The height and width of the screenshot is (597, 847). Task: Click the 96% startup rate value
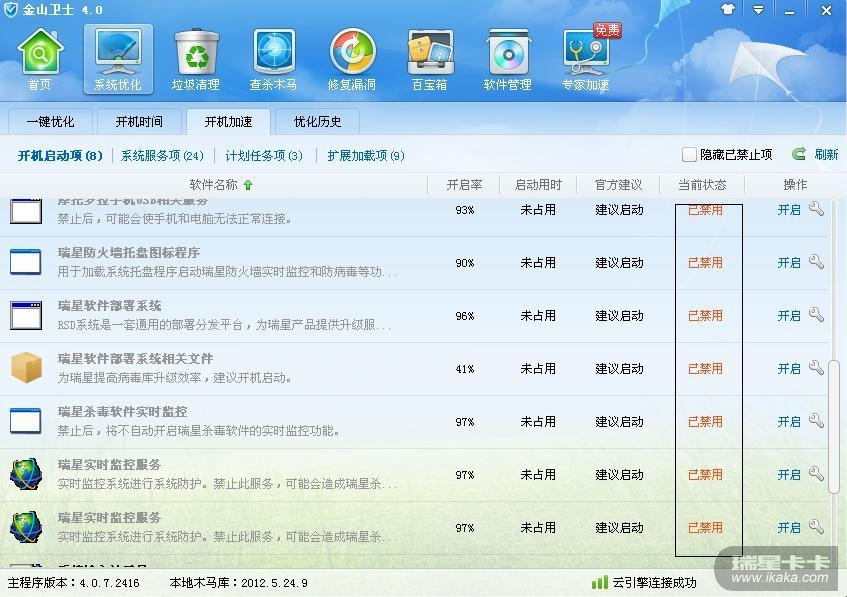click(465, 316)
